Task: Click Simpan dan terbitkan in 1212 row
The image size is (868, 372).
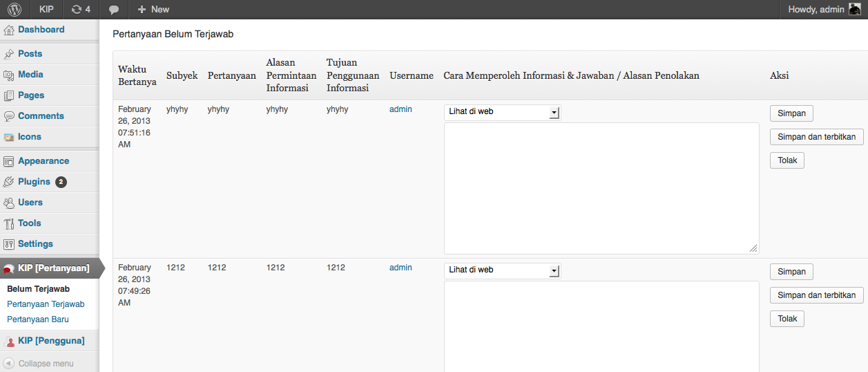Action: point(817,295)
